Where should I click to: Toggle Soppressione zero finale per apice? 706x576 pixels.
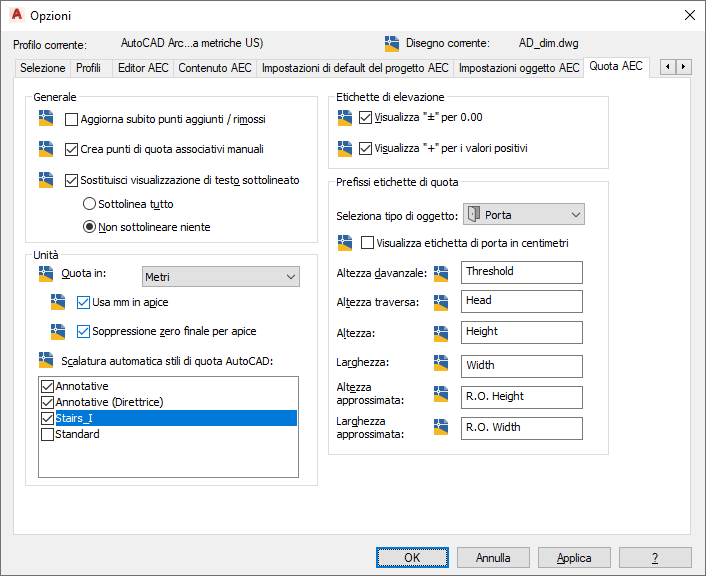pyautogui.click(x=83, y=331)
